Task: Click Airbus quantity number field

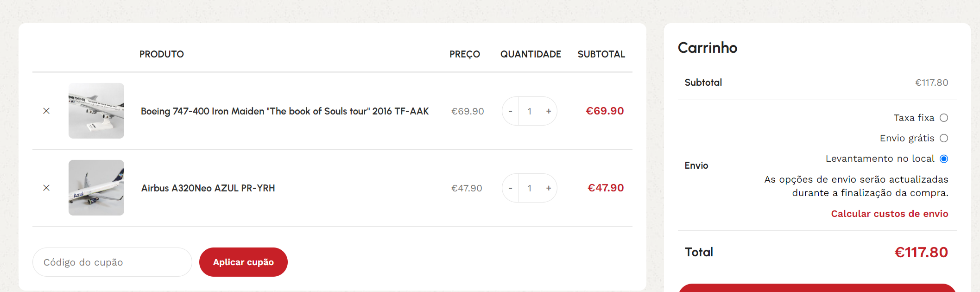Action: (x=529, y=188)
